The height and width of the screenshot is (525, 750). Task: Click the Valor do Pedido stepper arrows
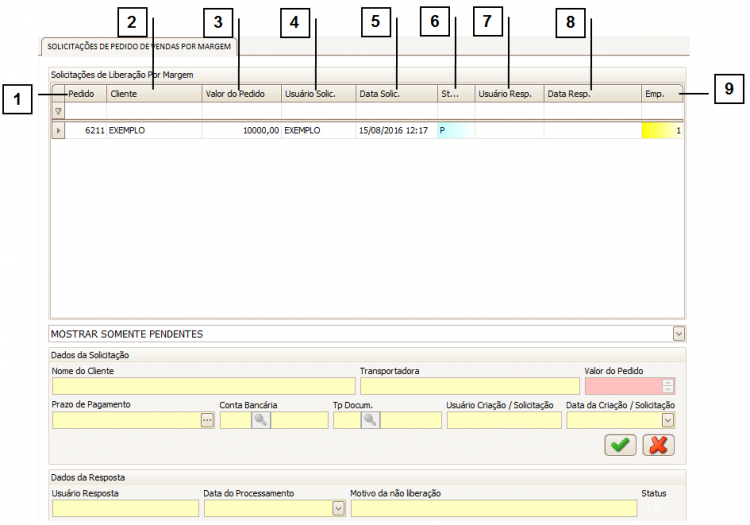(x=668, y=386)
